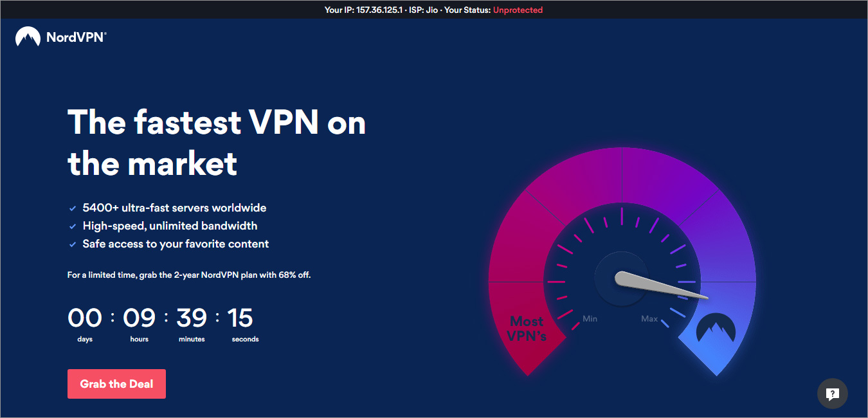Click the countdown minutes value 39

[192, 318]
